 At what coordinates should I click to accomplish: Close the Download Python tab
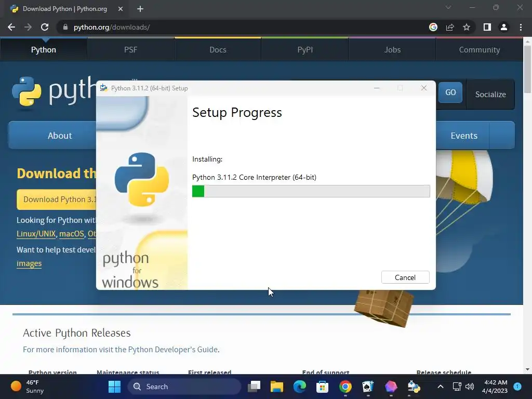coord(120,9)
